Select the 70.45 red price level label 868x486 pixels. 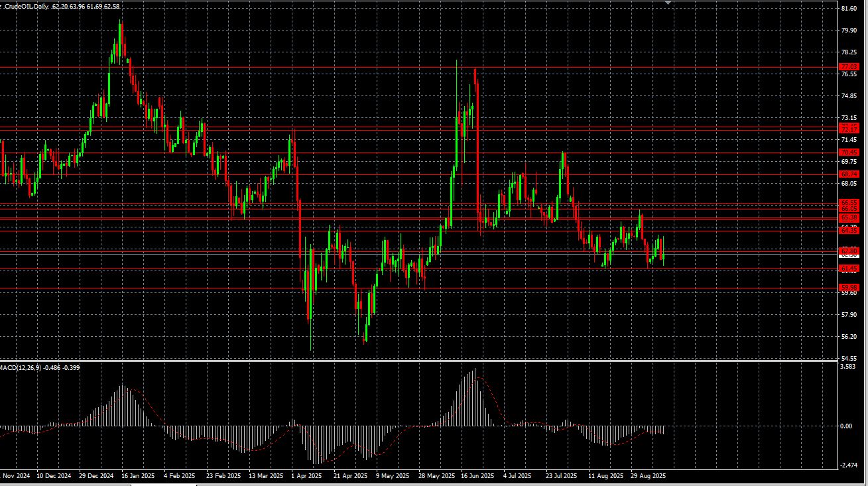(849, 152)
